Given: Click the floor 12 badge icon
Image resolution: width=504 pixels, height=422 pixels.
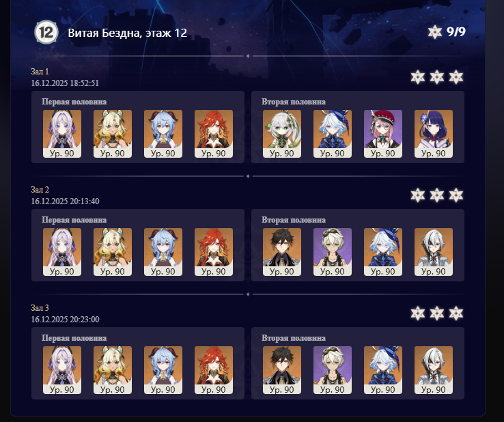Looking at the screenshot, I should (x=46, y=32).
